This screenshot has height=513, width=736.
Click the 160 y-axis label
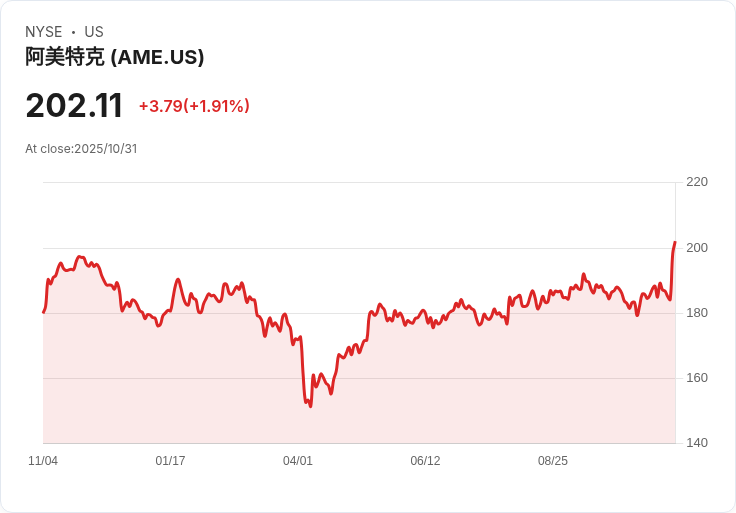(697, 378)
